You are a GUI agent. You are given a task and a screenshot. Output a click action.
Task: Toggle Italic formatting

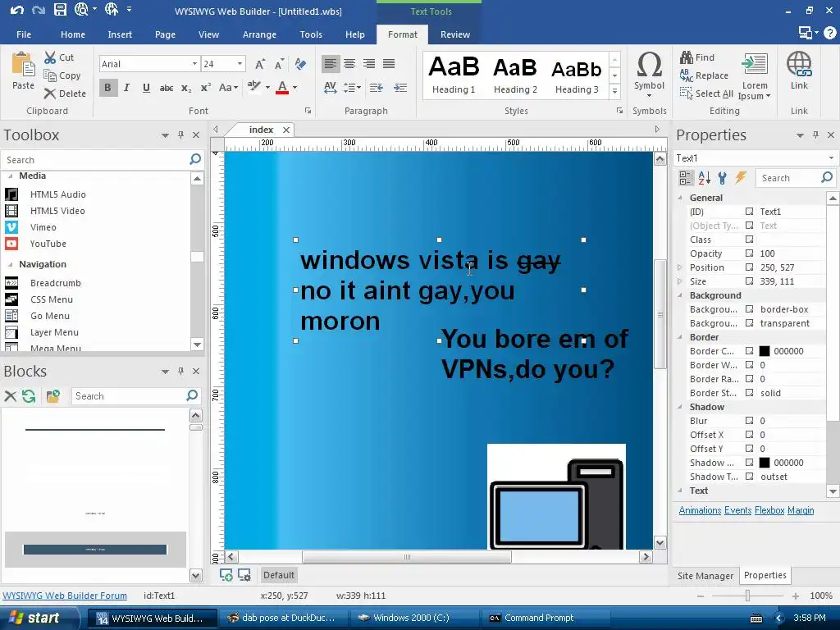126,87
